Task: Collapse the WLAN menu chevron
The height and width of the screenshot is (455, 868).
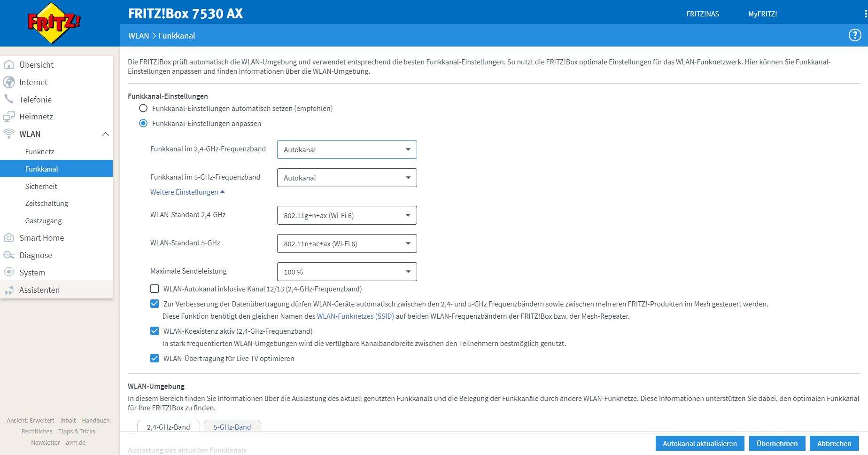Action: coord(105,134)
